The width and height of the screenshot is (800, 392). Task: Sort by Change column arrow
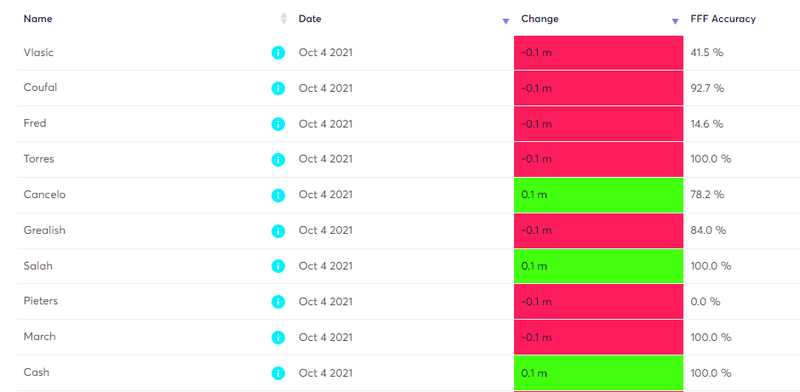tap(675, 21)
